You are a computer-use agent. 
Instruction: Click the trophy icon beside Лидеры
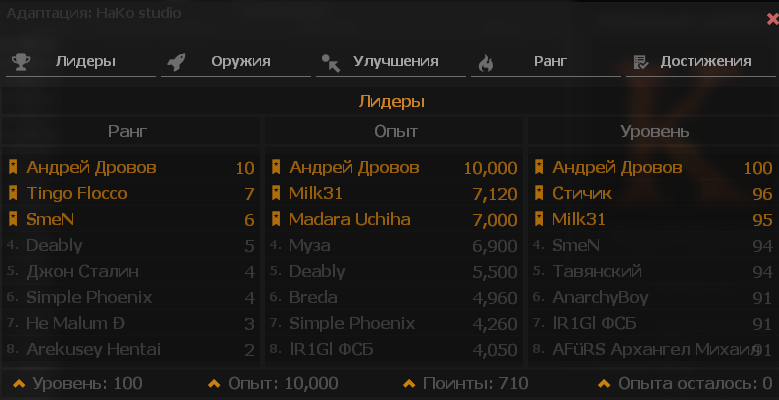(19, 62)
